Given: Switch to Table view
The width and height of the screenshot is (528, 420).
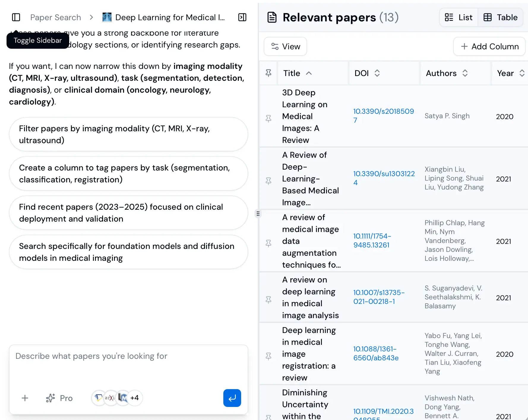Looking at the screenshot, I should tap(500, 17).
